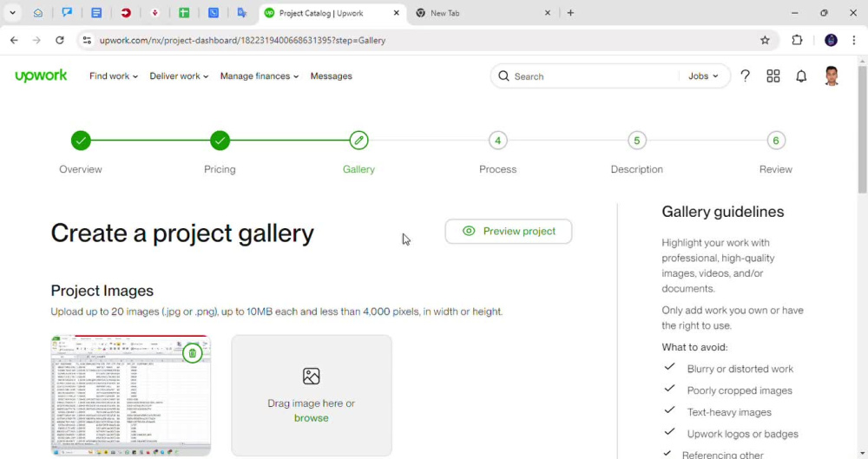Open the Chrome three-dot menu
This screenshot has width=868, height=459.
tap(854, 40)
